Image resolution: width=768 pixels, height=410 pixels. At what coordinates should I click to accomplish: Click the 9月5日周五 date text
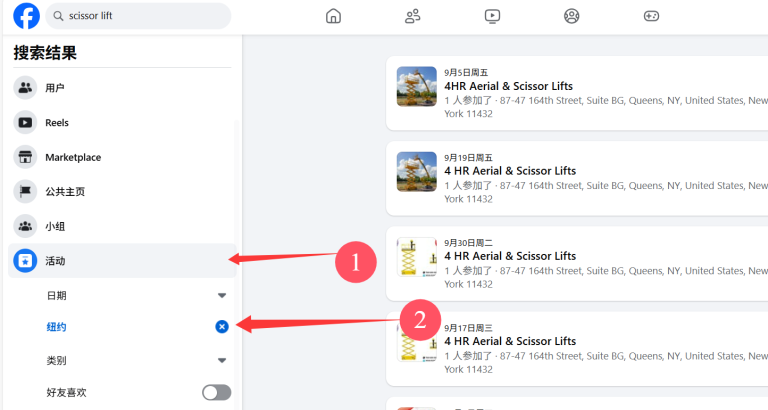click(466, 72)
